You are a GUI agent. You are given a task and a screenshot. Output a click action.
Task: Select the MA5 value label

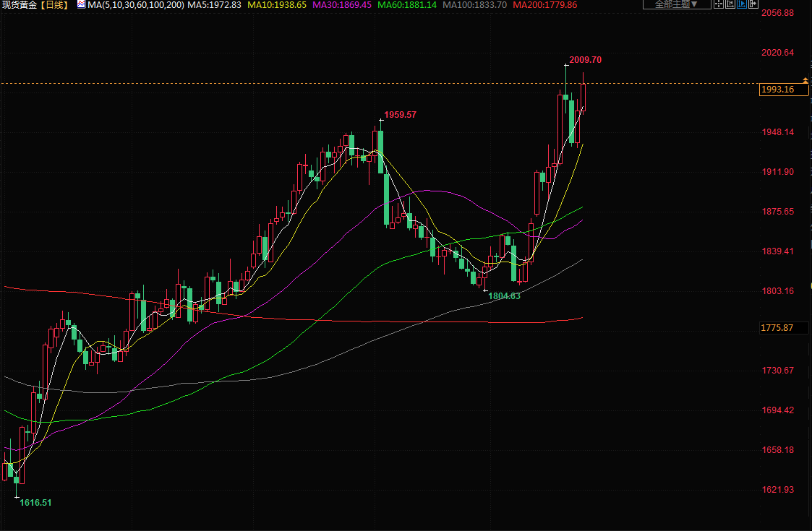coord(214,5)
